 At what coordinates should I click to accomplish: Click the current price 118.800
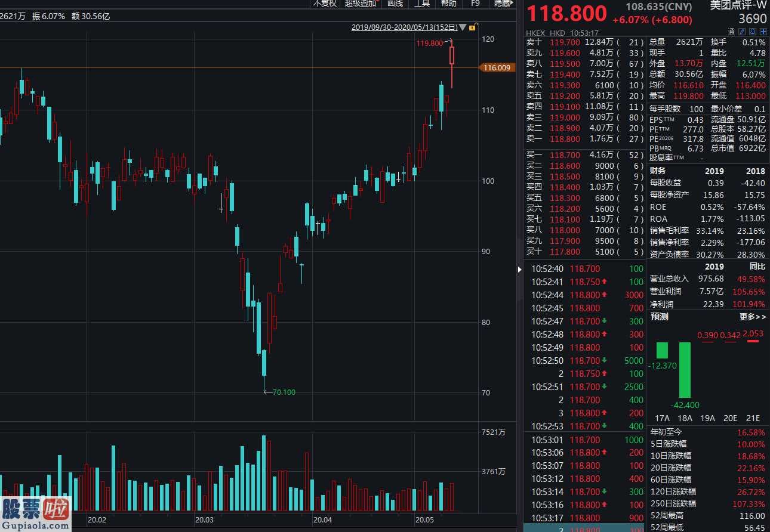pos(566,13)
